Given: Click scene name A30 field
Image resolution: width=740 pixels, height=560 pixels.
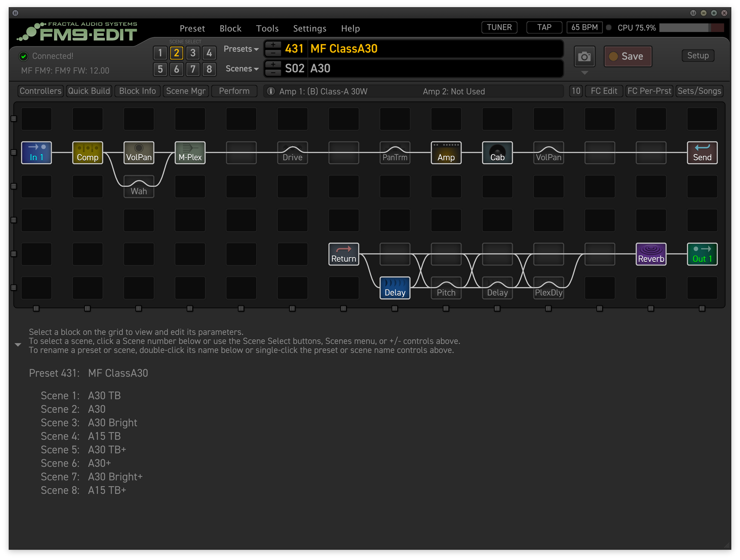Looking at the screenshot, I should (x=435, y=68).
